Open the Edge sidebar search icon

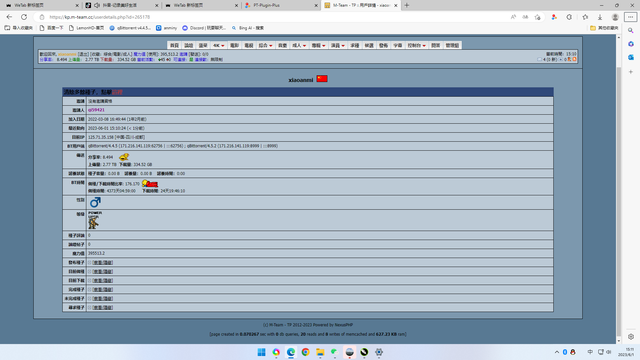click(x=631, y=31)
